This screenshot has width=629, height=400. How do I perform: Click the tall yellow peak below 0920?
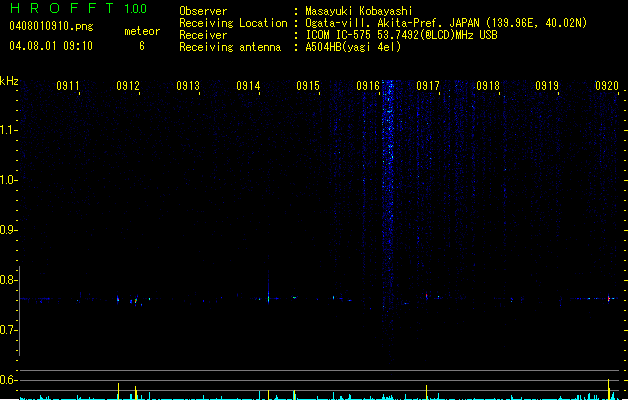(609, 389)
